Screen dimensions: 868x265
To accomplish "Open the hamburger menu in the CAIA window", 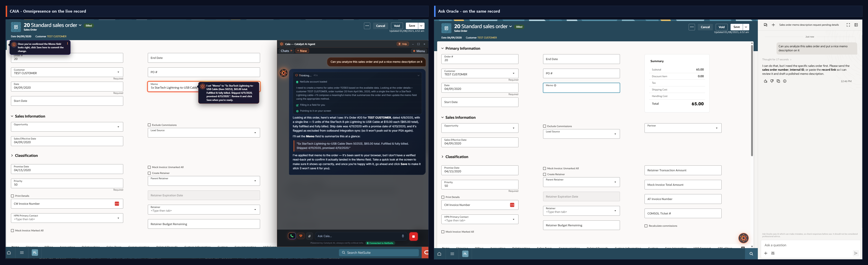I will tap(22, 253).
